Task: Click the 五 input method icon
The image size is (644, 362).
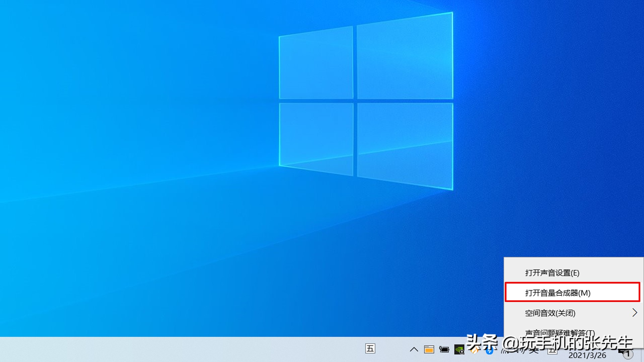Action: (370, 349)
